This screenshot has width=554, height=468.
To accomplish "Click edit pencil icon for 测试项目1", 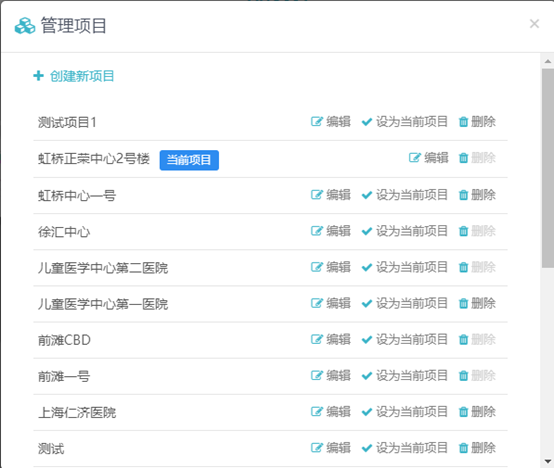I will pos(317,122).
